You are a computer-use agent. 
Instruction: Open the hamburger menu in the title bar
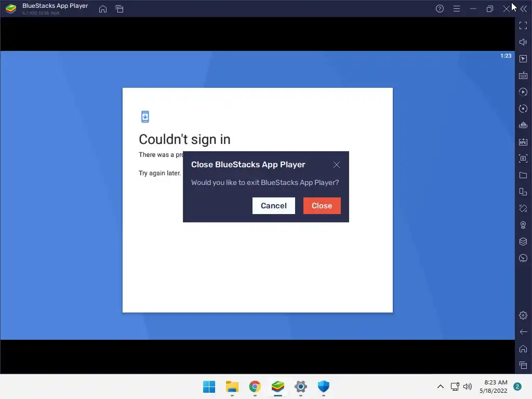pos(457,9)
